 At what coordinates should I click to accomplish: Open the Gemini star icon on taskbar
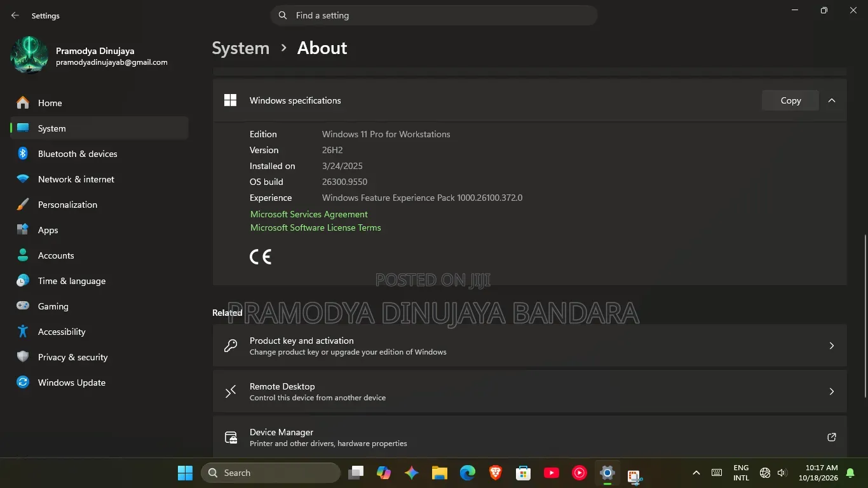[412, 473]
